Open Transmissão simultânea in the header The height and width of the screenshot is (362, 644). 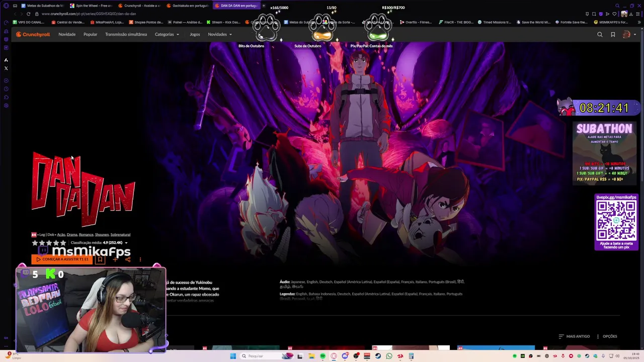pyautogui.click(x=126, y=34)
